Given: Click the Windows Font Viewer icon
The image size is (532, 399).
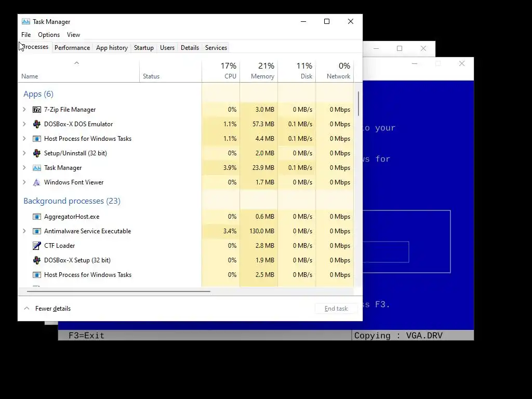Looking at the screenshot, I should pyautogui.click(x=37, y=182).
